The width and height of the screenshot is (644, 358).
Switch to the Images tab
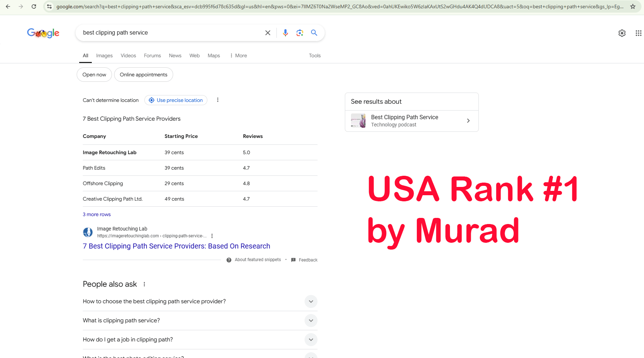pyautogui.click(x=104, y=55)
